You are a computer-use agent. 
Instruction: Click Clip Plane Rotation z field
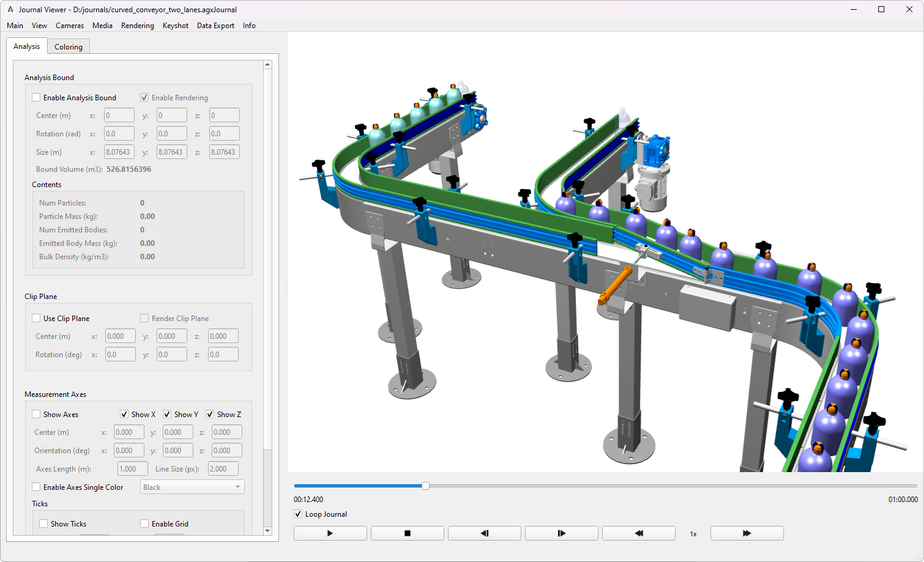[223, 354]
